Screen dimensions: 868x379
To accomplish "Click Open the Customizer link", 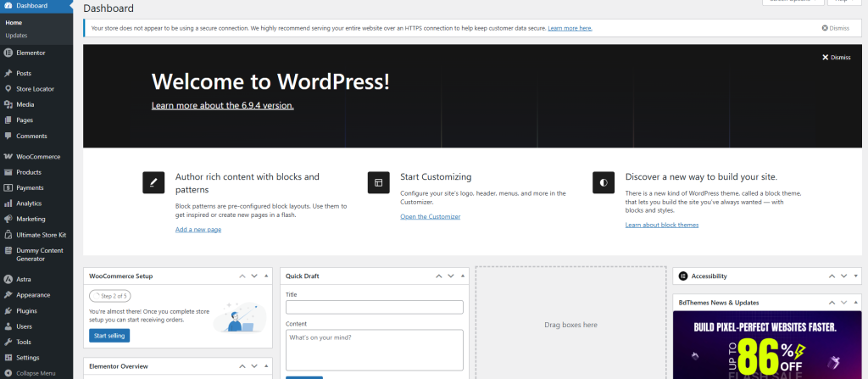I will [430, 217].
